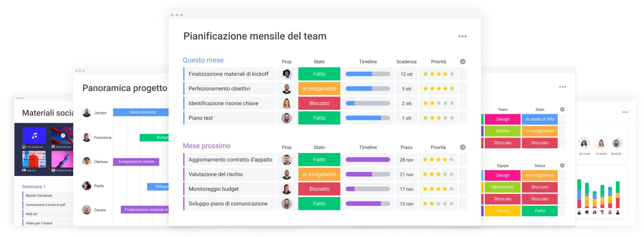Set star priority for Identificazione risorse chiave
644x237 pixels.
(x=438, y=103)
